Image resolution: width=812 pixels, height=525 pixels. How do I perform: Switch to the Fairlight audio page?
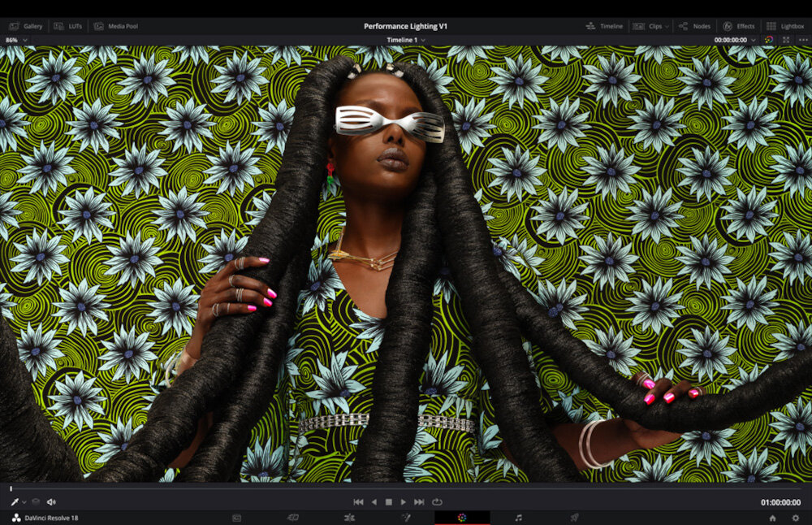coord(518,518)
